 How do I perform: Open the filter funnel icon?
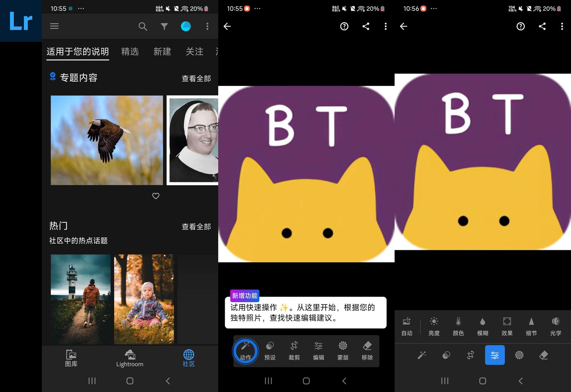164,26
